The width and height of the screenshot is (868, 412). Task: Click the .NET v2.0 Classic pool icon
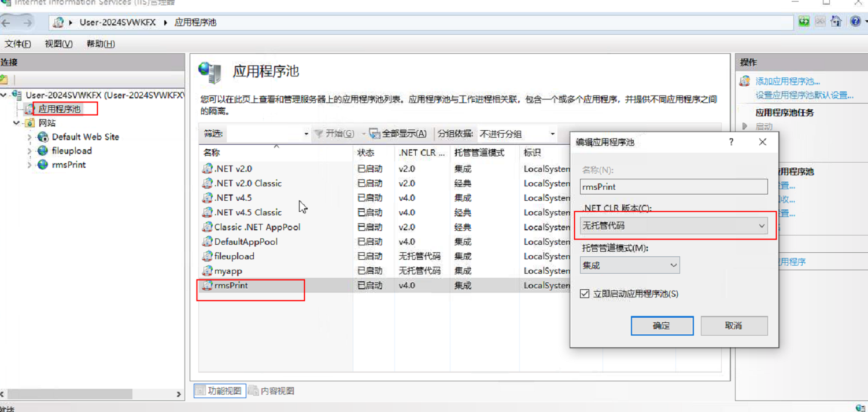[208, 183]
